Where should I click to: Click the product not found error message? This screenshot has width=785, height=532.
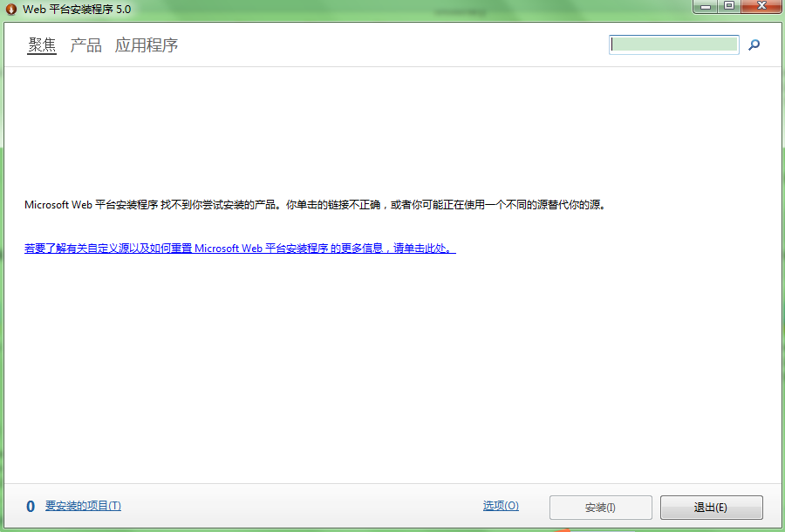coord(314,205)
